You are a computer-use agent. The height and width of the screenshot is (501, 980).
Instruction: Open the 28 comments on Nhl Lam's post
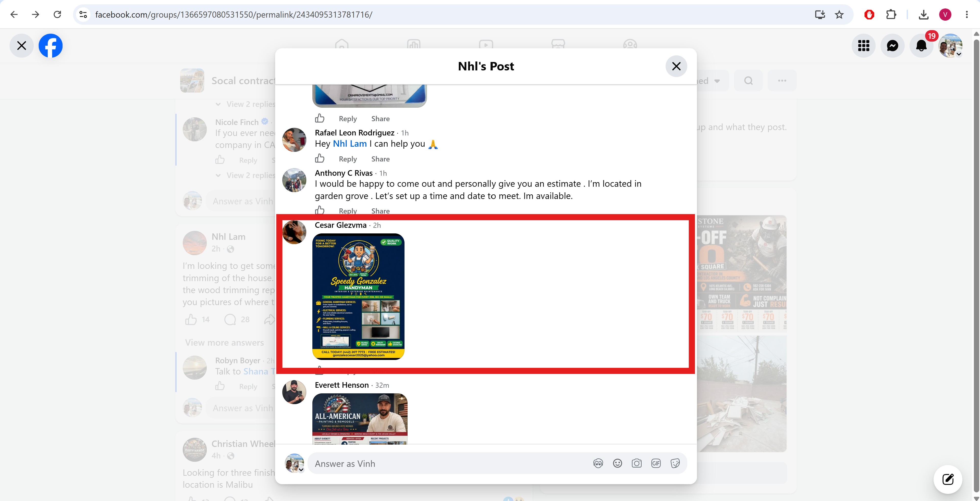237,319
